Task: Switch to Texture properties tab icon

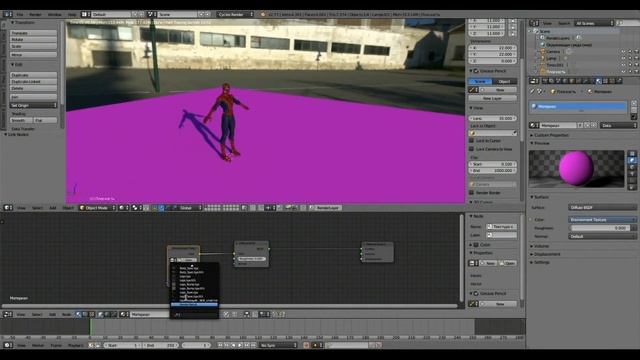Action: coord(606,81)
